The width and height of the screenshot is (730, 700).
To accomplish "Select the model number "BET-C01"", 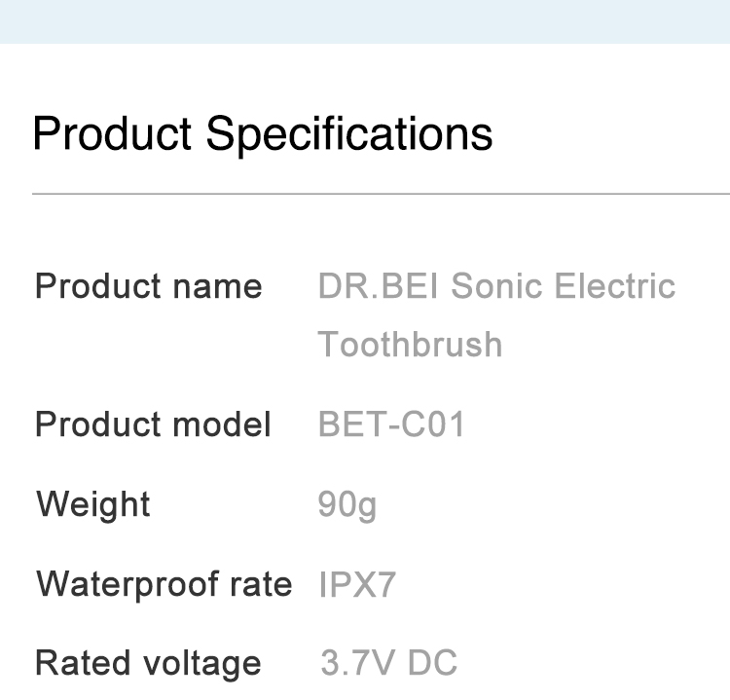I will pyautogui.click(x=391, y=424).
